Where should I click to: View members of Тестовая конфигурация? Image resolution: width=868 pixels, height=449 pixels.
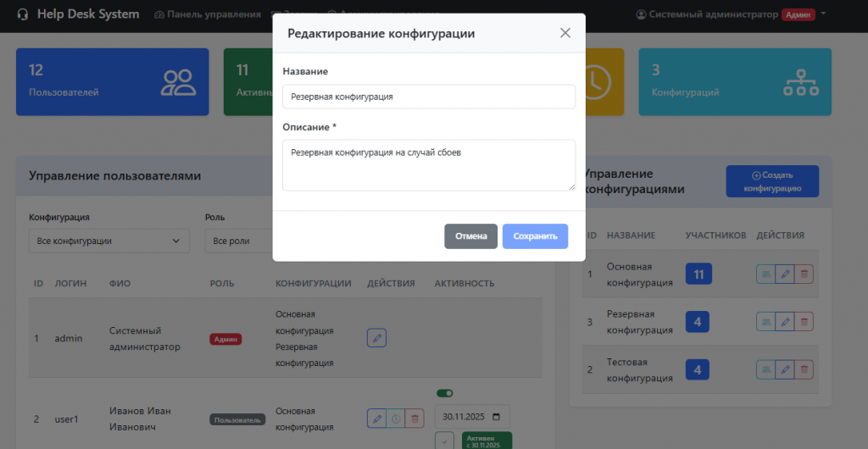click(x=766, y=369)
